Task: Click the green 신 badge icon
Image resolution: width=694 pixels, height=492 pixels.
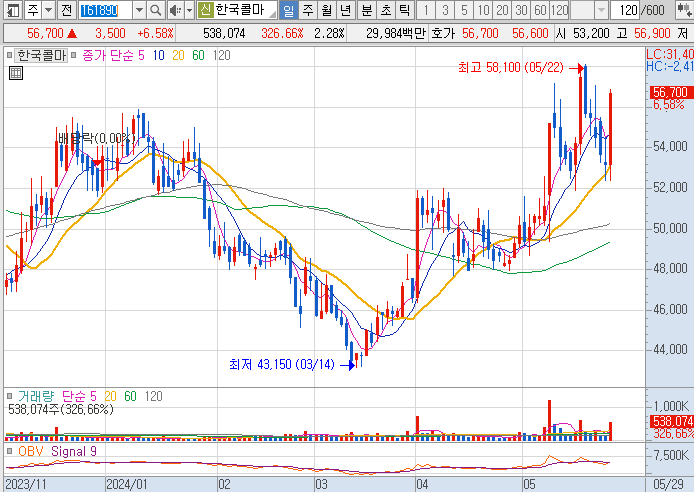Action: pyautogui.click(x=205, y=10)
